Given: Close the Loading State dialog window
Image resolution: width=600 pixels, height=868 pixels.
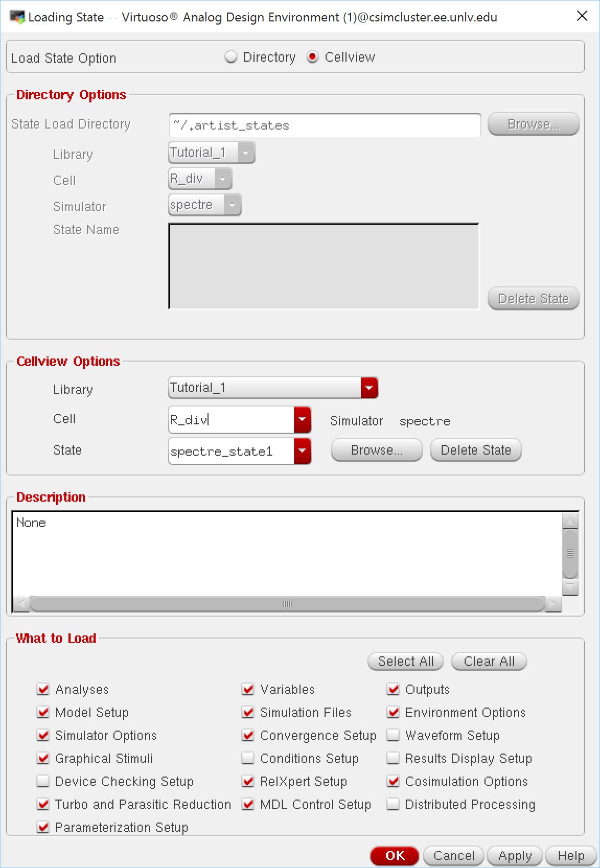Looking at the screenshot, I should pos(582,16).
